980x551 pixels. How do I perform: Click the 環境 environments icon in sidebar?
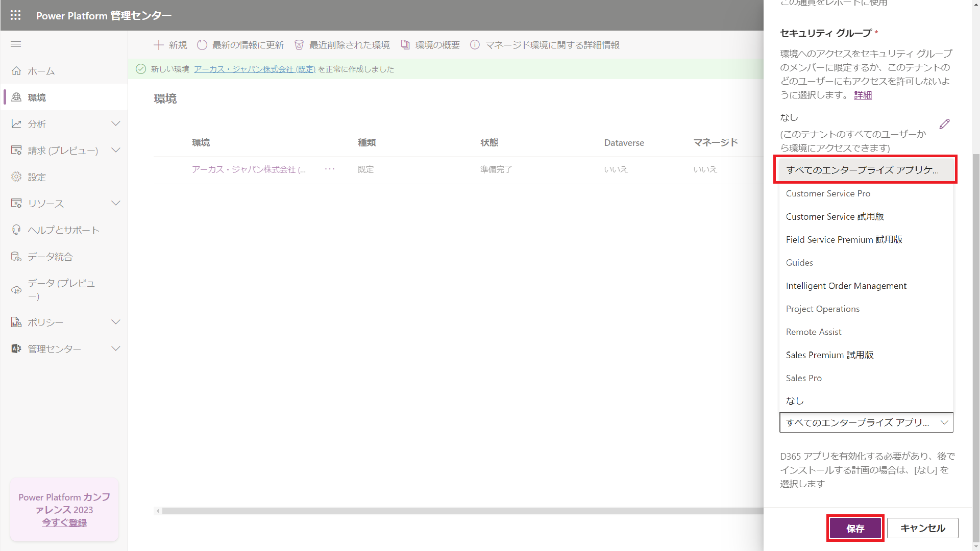16,97
